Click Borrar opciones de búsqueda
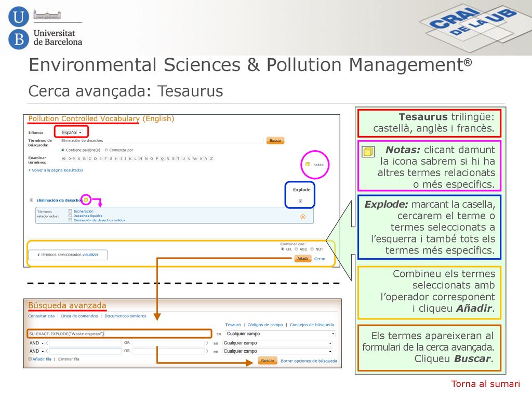The image size is (532, 399). tap(309, 361)
